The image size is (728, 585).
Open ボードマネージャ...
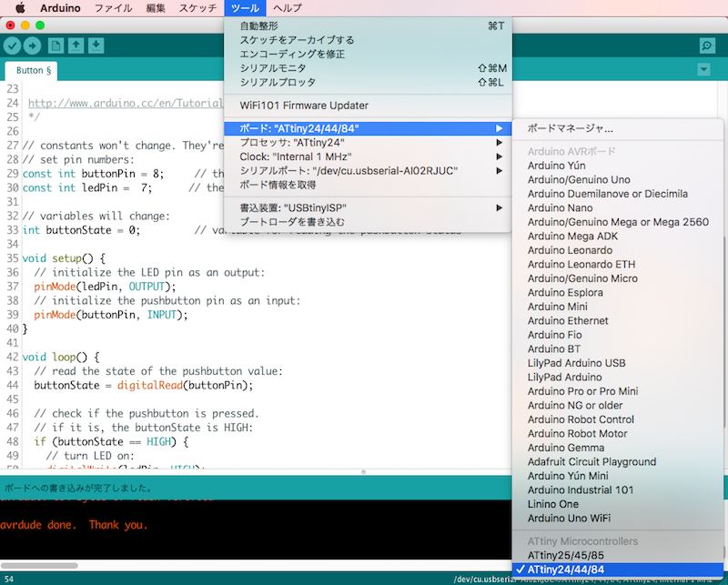618,128
